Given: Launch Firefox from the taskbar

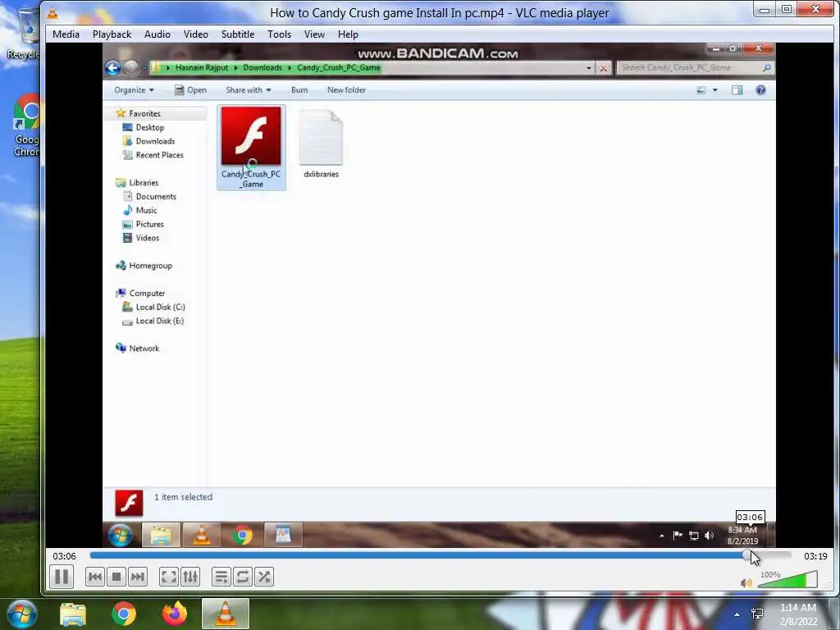Looking at the screenshot, I should (175, 614).
